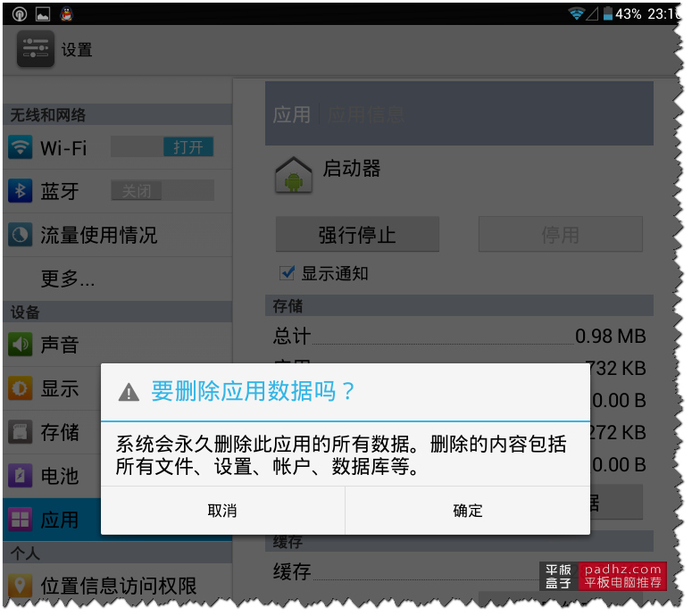The height and width of the screenshot is (616, 692).
Task: Click the 应用信息 breadcrumb label
Action: [368, 115]
